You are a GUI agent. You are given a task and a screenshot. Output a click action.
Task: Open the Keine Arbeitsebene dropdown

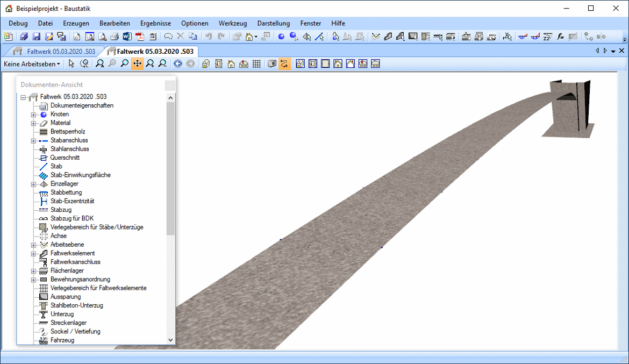tap(32, 64)
